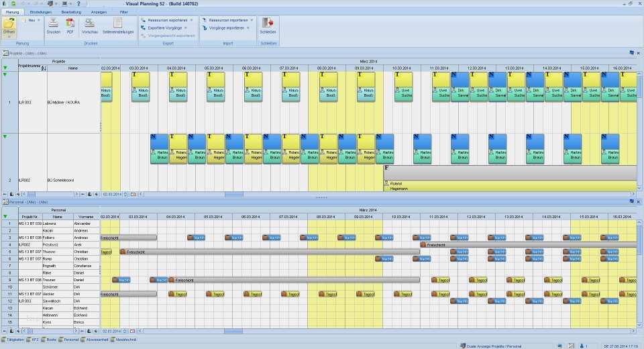Open Seiteneinstellungen page setup icon
This screenshot has width=644, height=349.
coord(118,23)
